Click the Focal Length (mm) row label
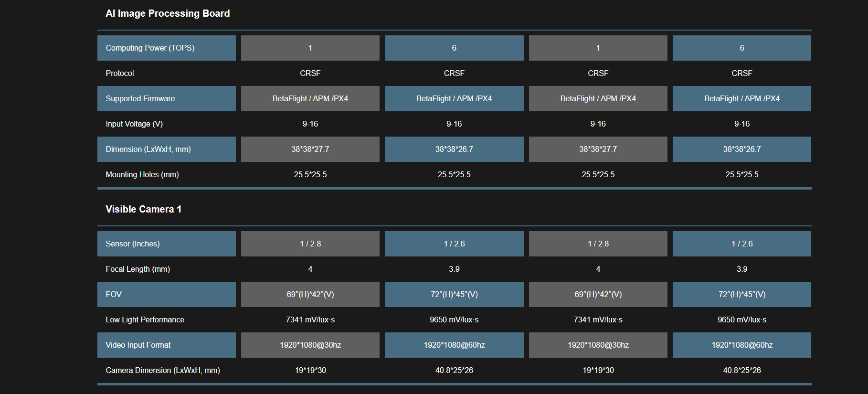This screenshot has height=394, width=868. click(138, 269)
